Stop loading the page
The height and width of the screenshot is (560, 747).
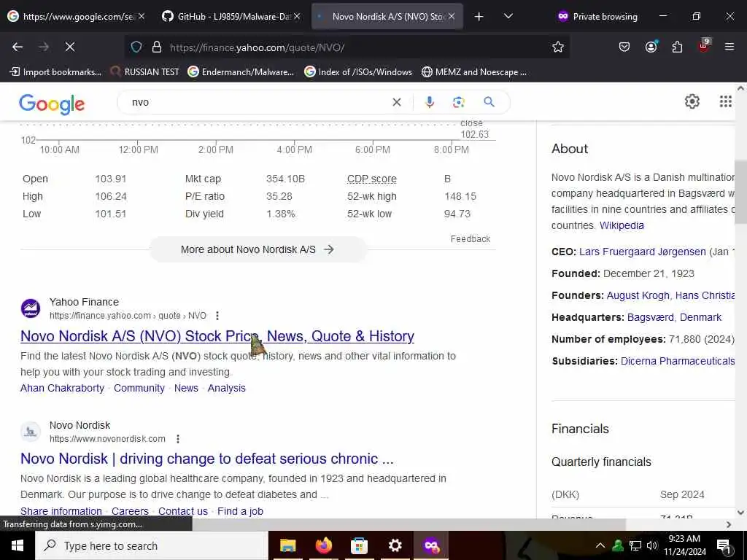pyautogui.click(x=70, y=47)
